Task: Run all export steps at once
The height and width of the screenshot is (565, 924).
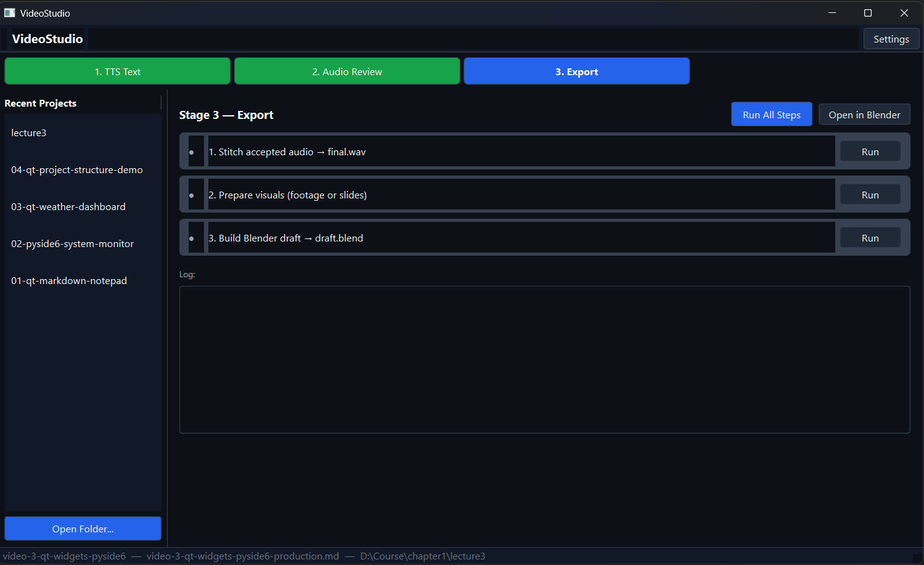Action: tap(771, 114)
